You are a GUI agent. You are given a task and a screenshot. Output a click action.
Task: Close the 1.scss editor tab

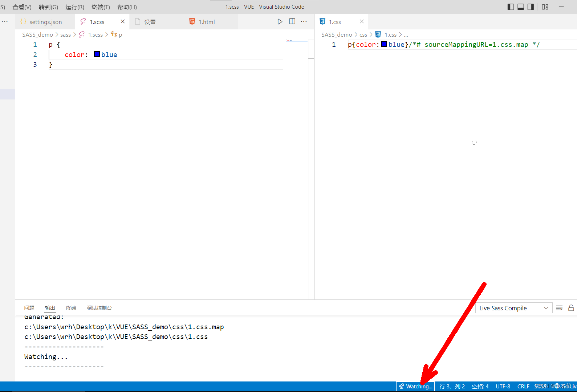123,21
